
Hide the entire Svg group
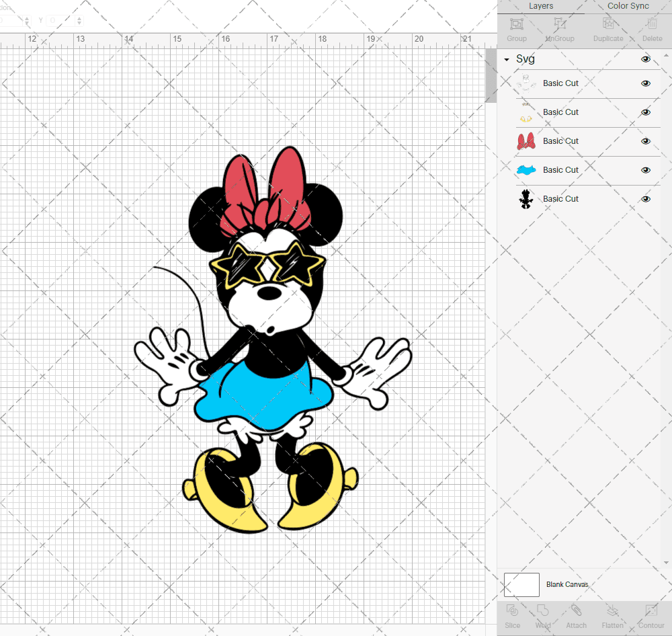[x=645, y=59]
